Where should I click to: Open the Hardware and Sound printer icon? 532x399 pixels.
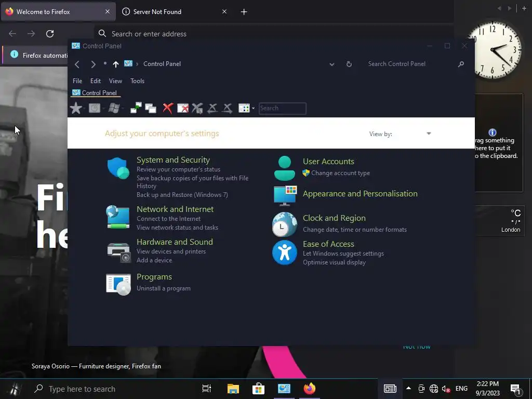[x=119, y=252]
